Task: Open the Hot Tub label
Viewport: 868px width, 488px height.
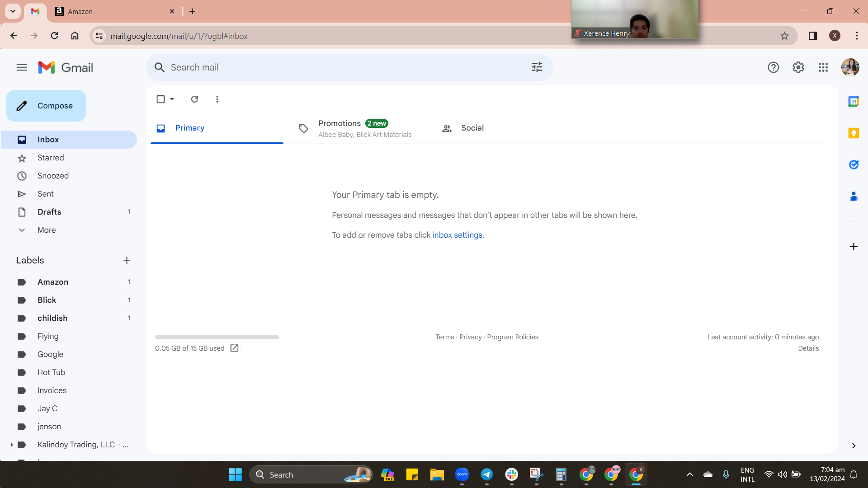Action: 69,372
